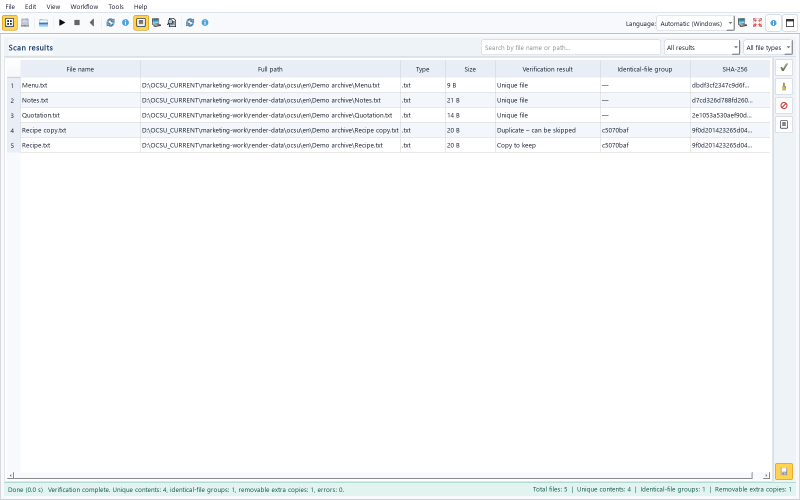Click the Search by file name or path field
The height and width of the screenshot is (500, 800).
tap(571, 47)
